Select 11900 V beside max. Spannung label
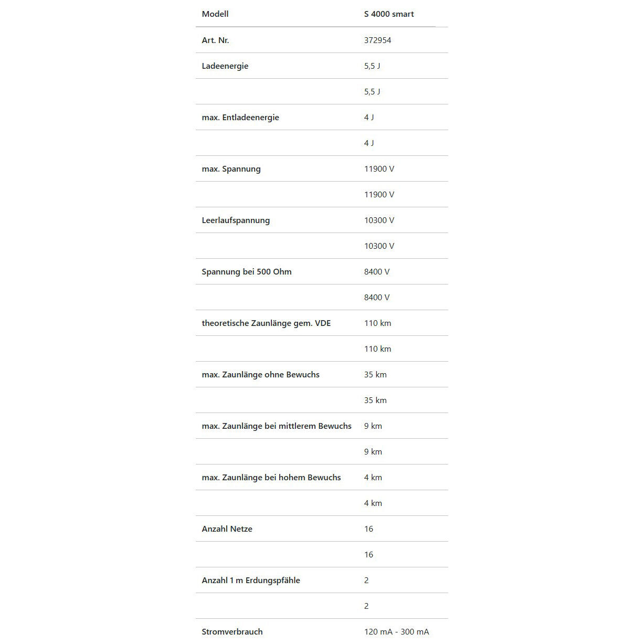Screen dimensions: 644x644 coord(379,168)
